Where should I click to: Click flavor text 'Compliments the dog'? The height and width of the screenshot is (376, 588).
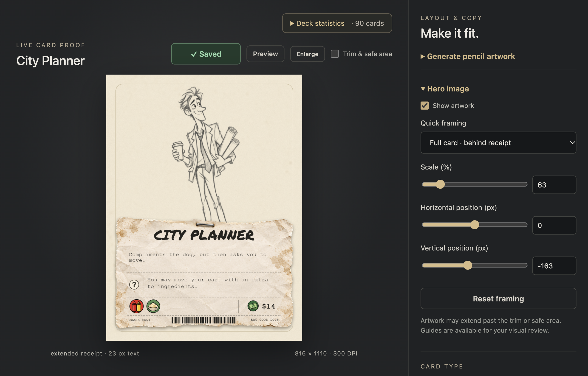tap(198, 257)
